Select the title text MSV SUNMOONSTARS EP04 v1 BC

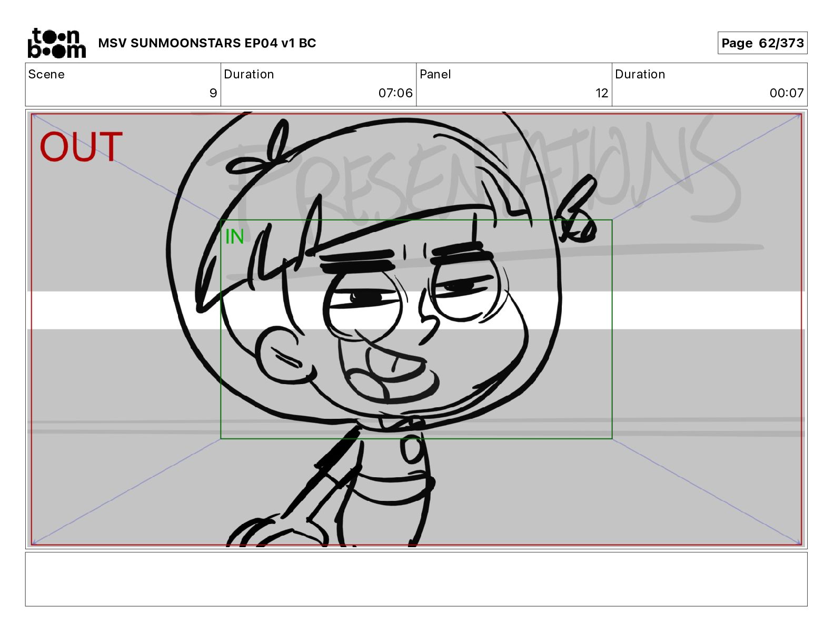207,43
